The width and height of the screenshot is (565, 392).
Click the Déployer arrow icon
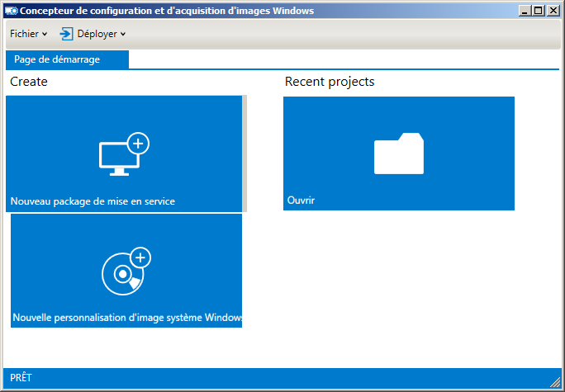(66, 34)
